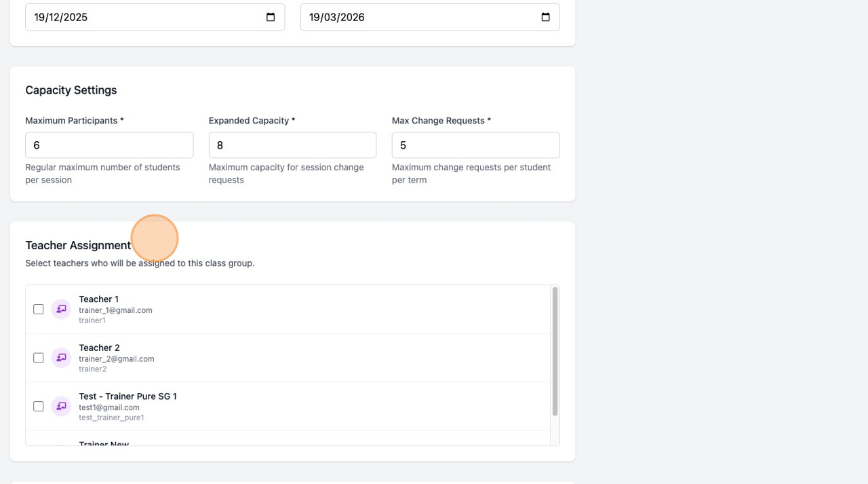Click trainer_2@gmail.com email text

[x=117, y=359]
